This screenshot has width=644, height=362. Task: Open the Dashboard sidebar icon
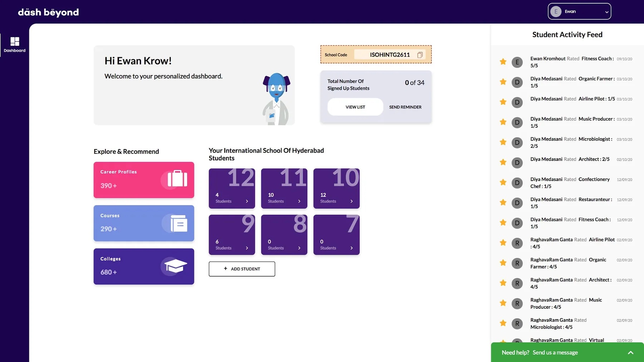pyautogui.click(x=15, y=41)
